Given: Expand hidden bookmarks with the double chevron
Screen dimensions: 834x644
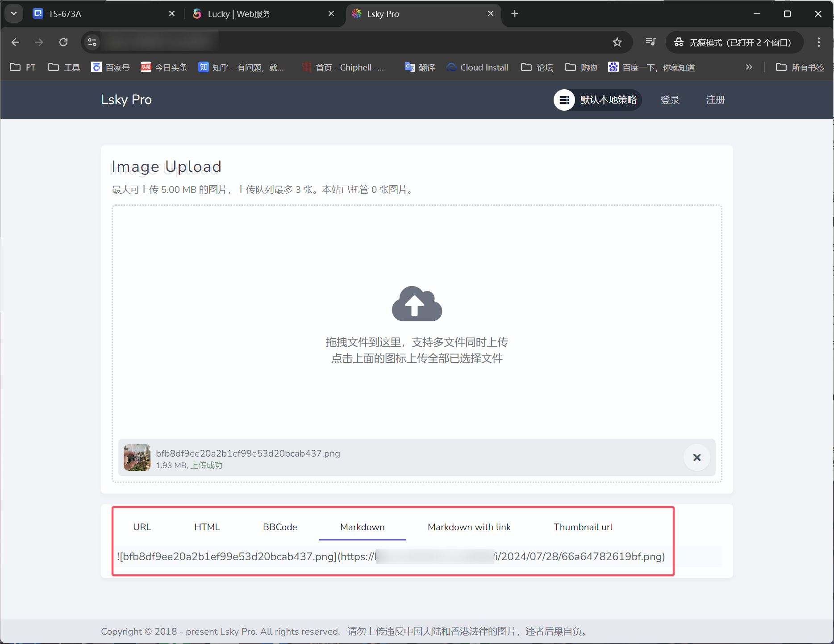Looking at the screenshot, I should click(x=749, y=67).
